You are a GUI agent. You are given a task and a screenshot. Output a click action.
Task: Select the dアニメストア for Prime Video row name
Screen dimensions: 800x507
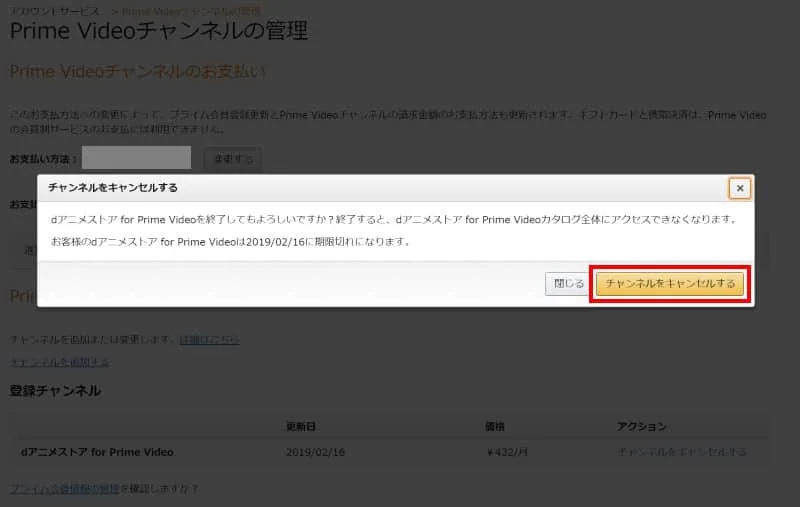[x=97, y=452]
